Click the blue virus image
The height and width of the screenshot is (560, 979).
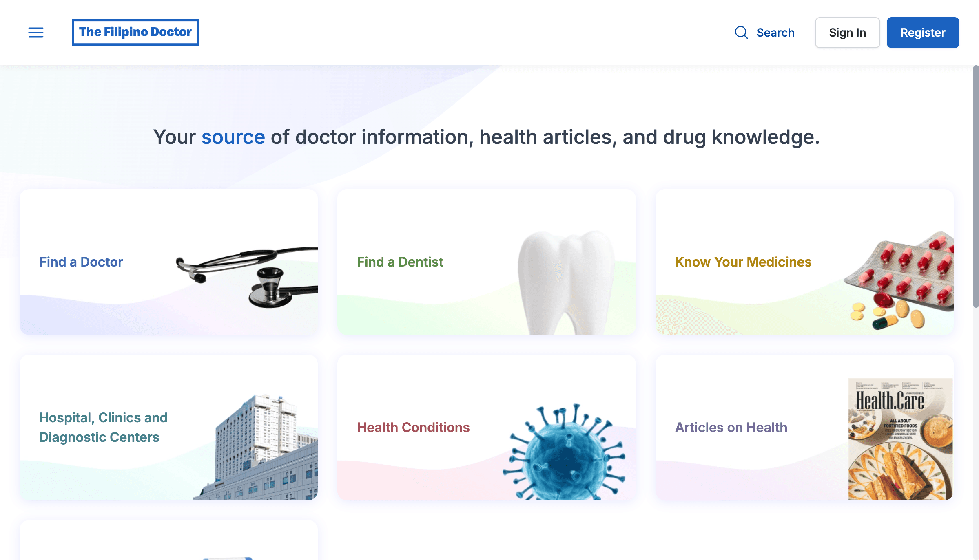tap(564, 452)
